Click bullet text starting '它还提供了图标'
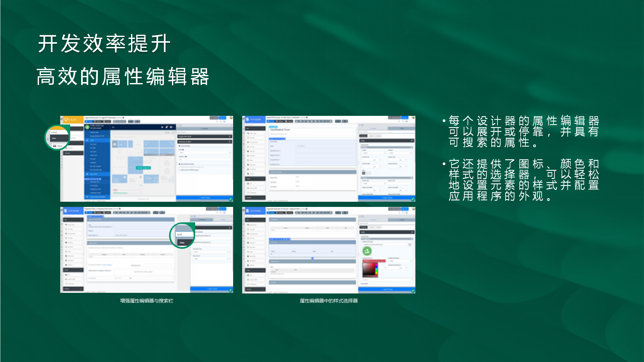The width and height of the screenshot is (644, 362). click(524, 180)
